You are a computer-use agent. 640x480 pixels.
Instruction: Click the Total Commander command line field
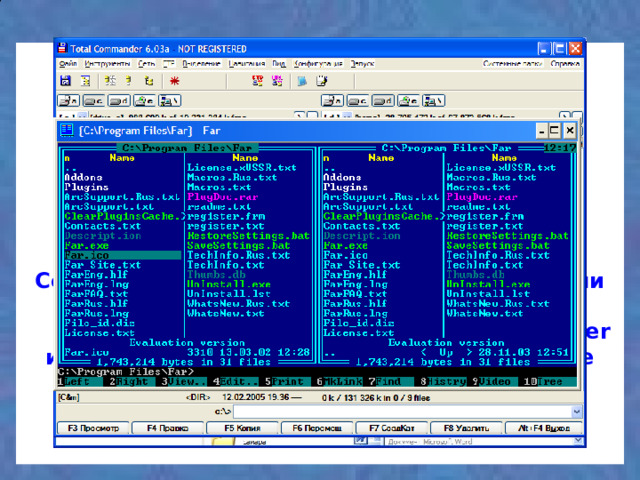[x=402, y=412]
